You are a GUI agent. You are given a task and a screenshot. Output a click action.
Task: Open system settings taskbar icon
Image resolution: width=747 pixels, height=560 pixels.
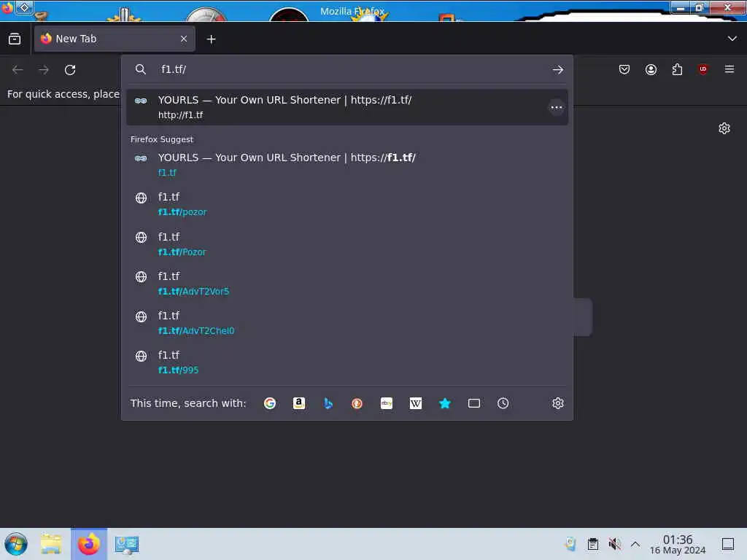point(127,544)
